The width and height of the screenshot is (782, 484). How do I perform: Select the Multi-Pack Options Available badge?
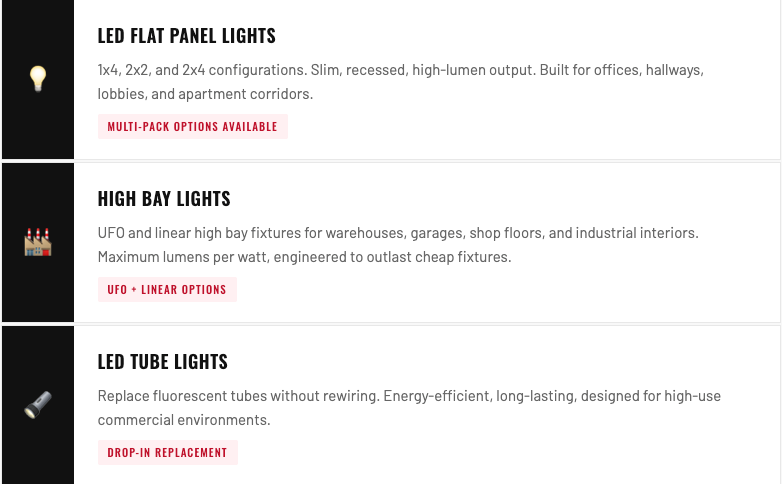click(193, 127)
